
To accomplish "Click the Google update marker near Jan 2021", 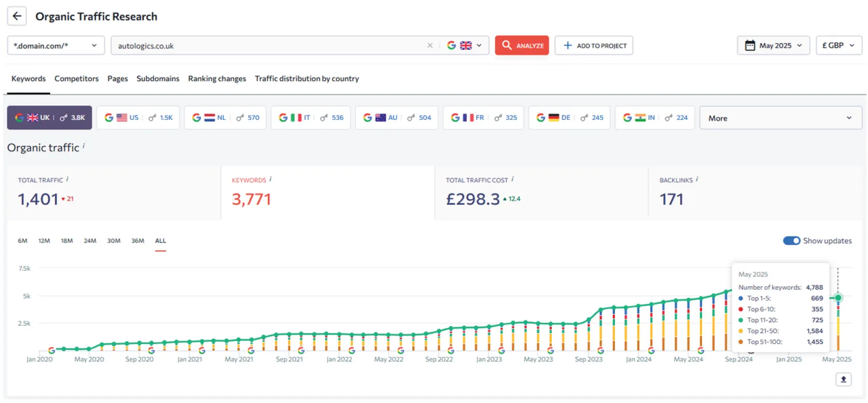I will pyautogui.click(x=202, y=351).
